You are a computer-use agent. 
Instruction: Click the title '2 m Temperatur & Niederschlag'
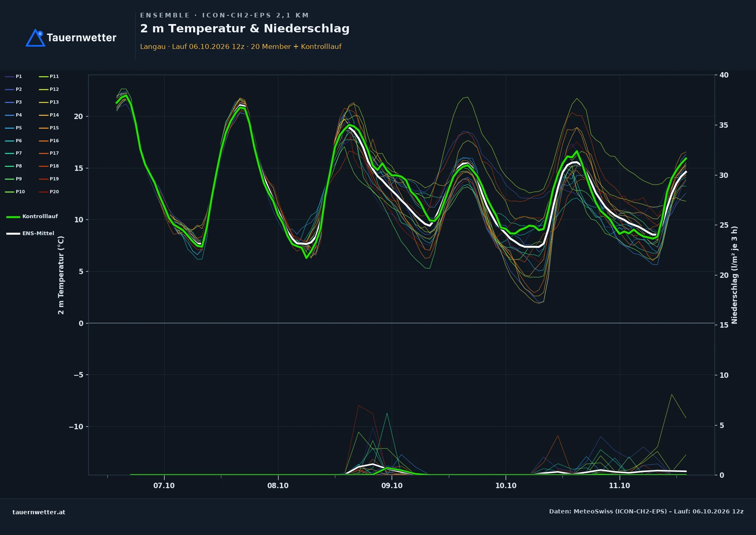click(x=245, y=29)
